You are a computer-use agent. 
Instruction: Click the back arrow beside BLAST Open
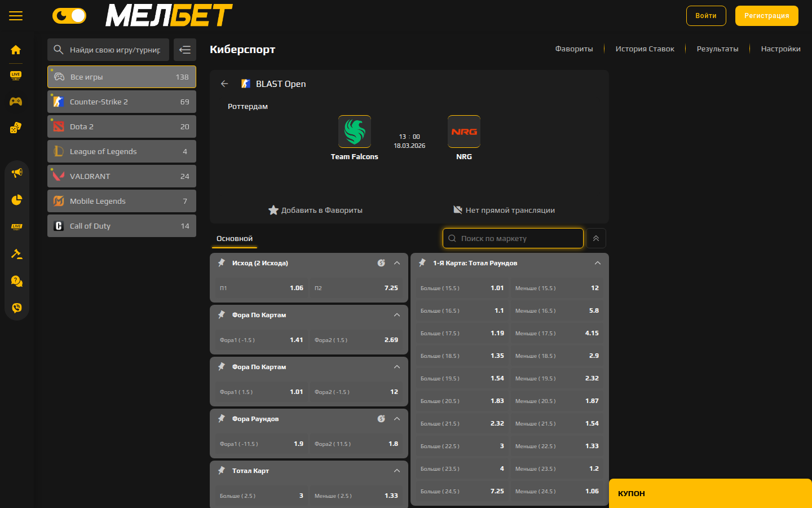point(224,84)
